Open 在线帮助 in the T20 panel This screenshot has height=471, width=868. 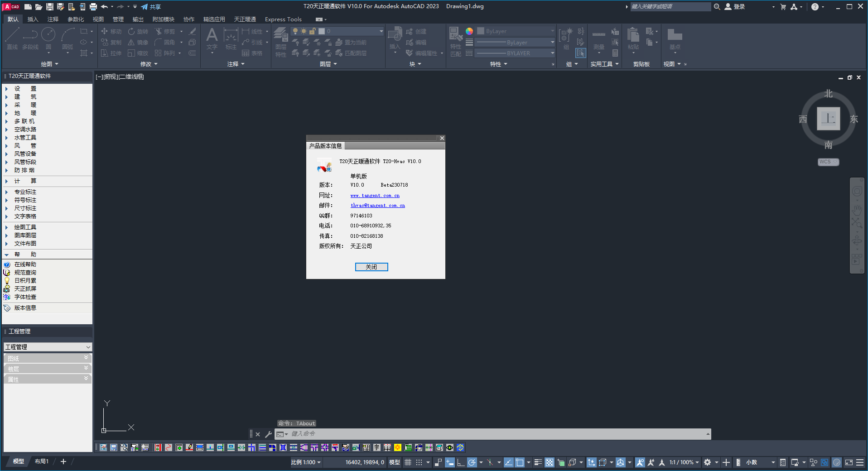25,264
